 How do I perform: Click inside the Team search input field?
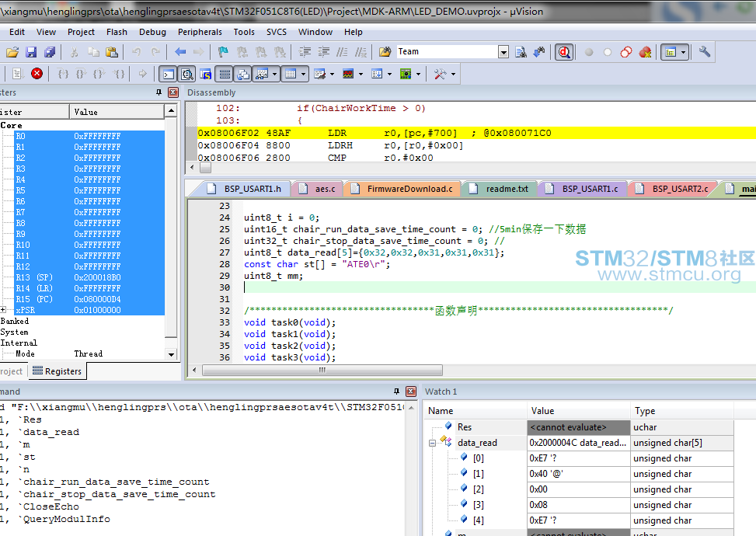pyautogui.click(x=447, y=51)
